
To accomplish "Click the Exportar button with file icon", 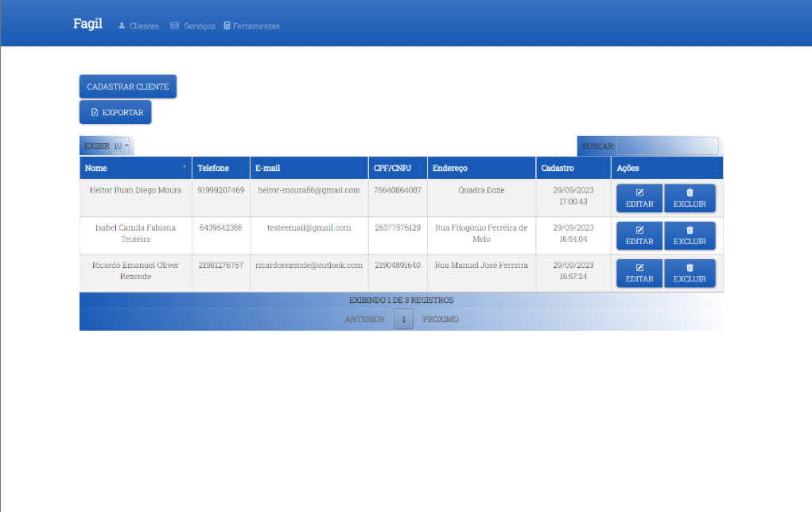I will pos(115,113).
